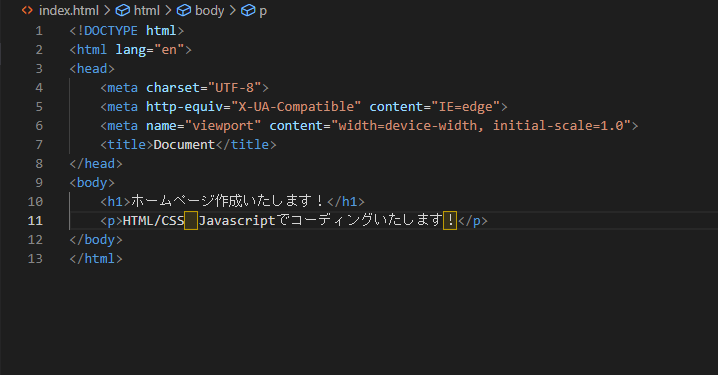The width and height of the screenshot is (718, 375).
Task: Click line number 13 in gutter
Action: (35, 259)
